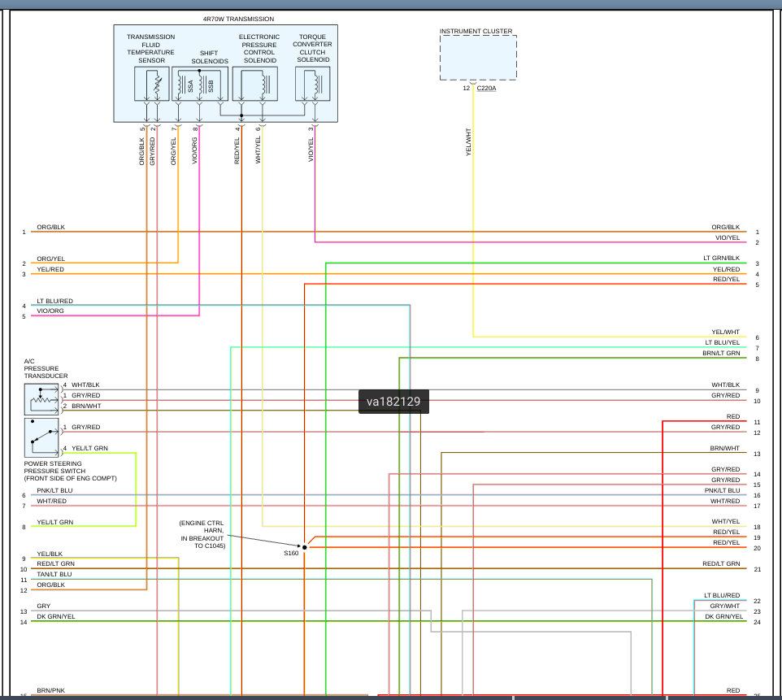Click the vertical ORG/YEL label at transmission pin 7
782x700 pixels.
click(x=174, y=151)
